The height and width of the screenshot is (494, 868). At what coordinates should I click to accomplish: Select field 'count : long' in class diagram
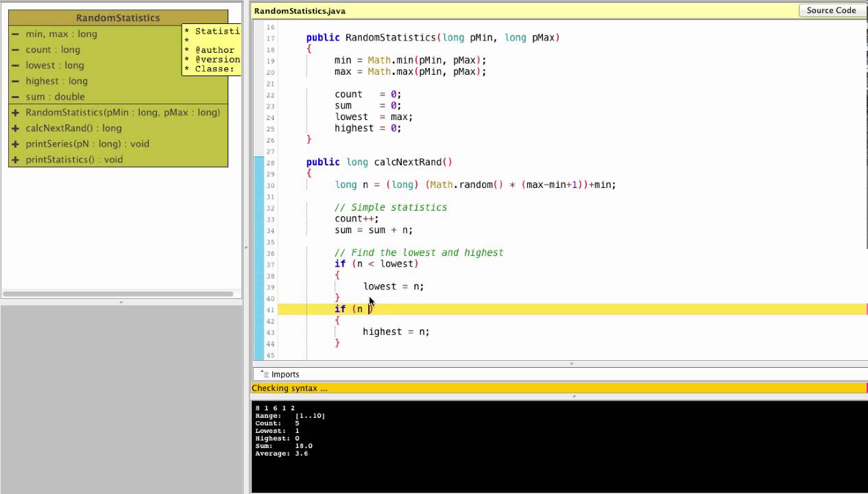tap(53, 49)
